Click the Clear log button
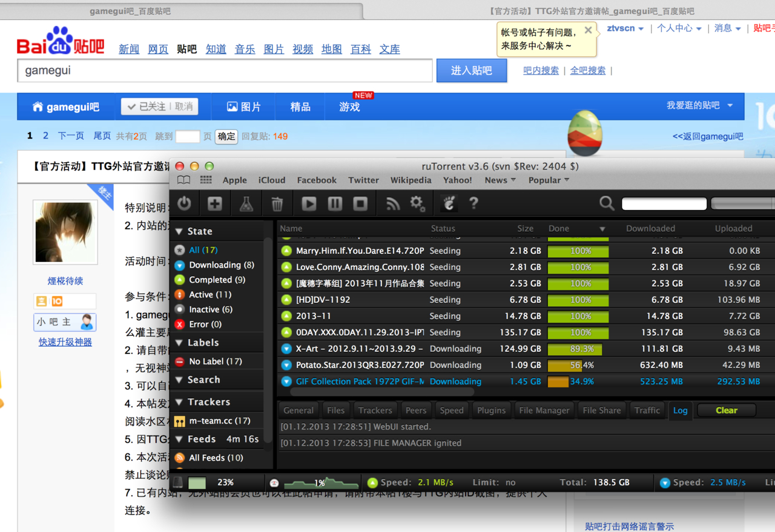Viewport: 775px width, 532px height. point(727,410)
